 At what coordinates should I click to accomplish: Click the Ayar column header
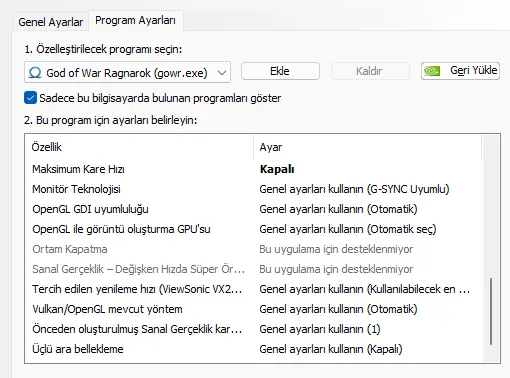tap(367, 147)
